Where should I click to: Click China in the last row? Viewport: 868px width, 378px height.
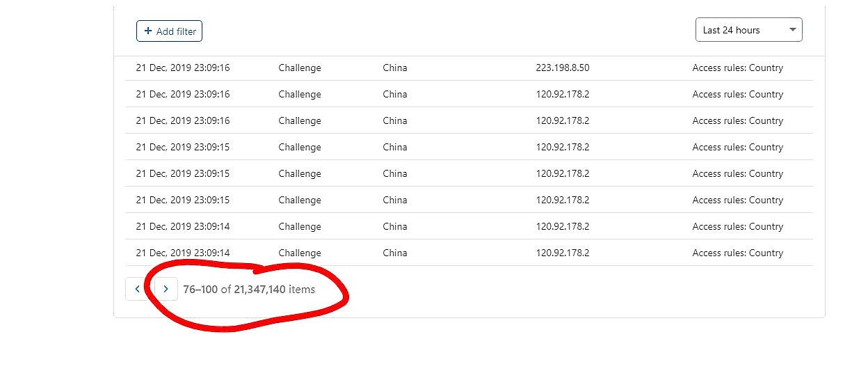[394, 253]
